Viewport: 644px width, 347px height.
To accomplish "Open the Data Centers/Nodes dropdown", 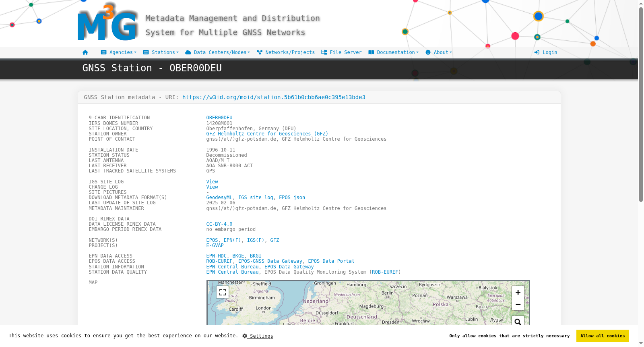I will pos(218,52).
